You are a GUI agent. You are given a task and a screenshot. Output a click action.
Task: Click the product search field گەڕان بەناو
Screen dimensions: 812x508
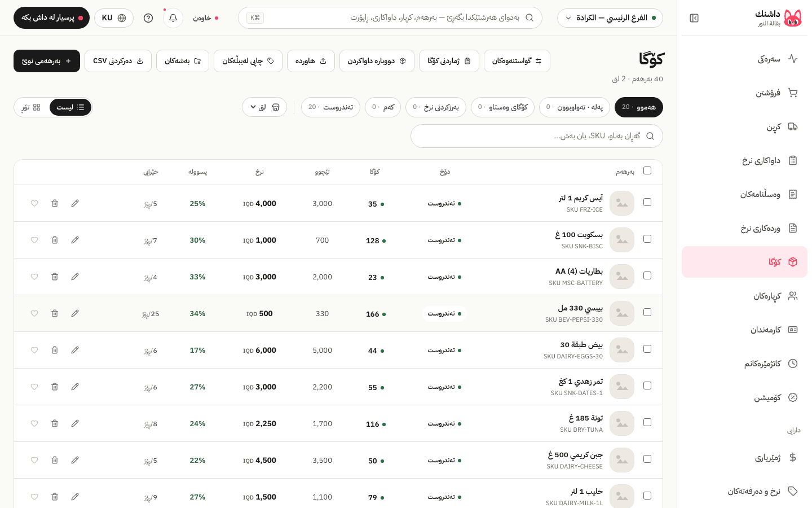(537, 136)
